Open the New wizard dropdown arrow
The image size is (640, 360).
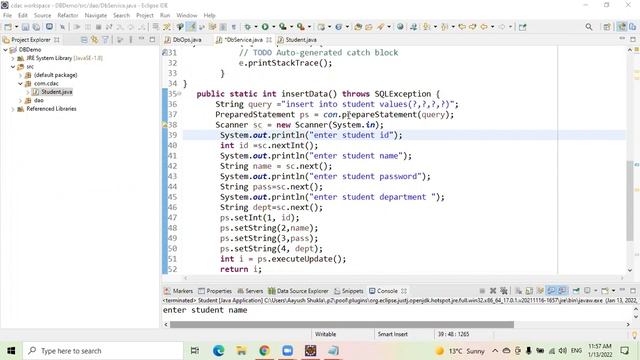pyautogui.click(x=16, y=27)
